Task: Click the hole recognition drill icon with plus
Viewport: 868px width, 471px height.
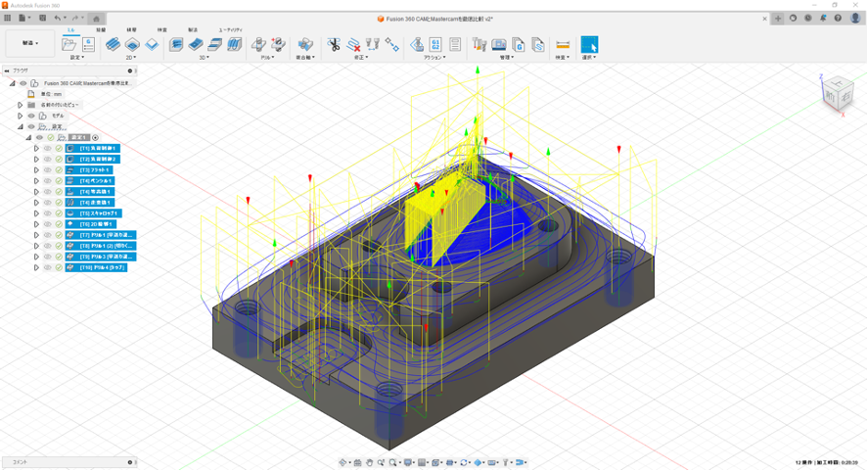Action: pos(278,44)
